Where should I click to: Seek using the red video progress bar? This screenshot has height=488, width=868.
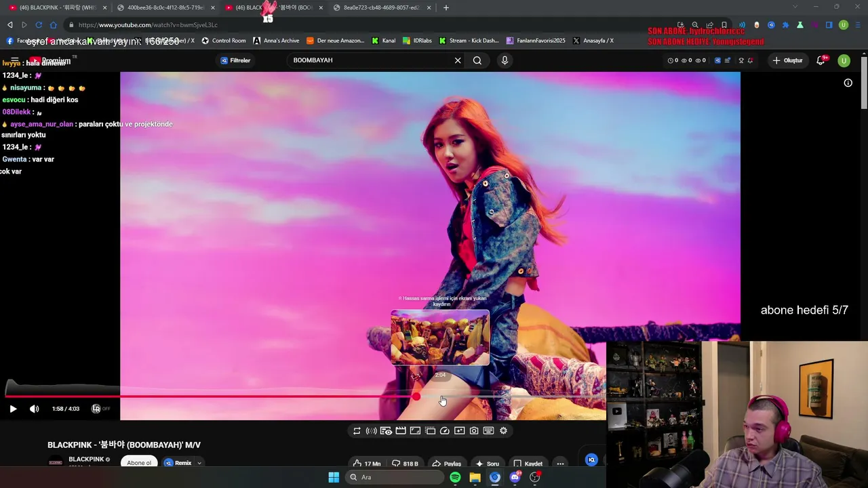pyautogui.click(x=305, y=396)
